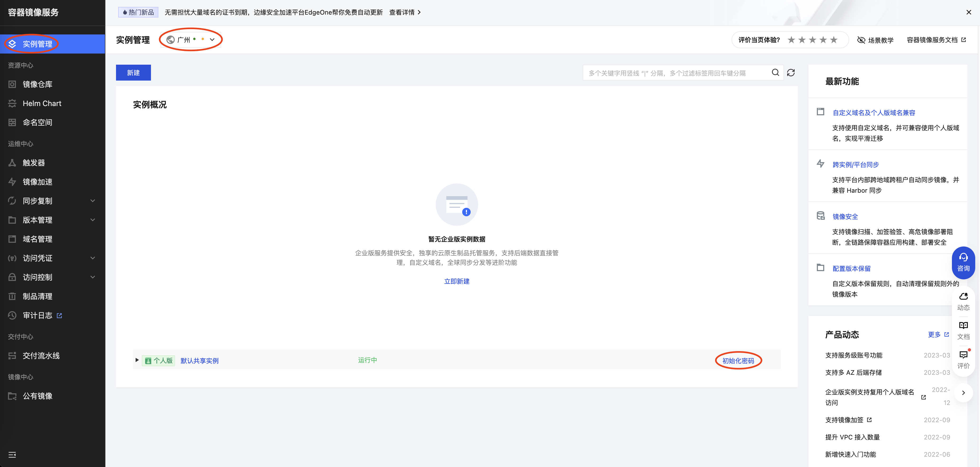Toggle 场景教学 eye visibility

[x=861, y=40]
